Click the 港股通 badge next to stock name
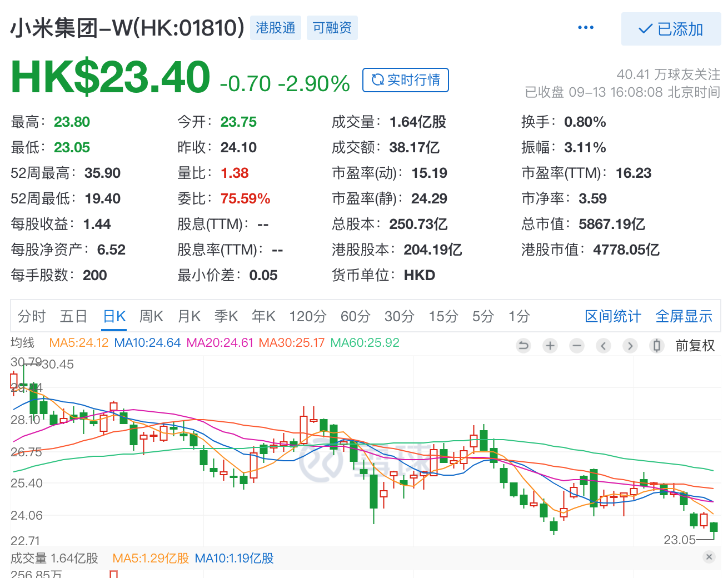The height and width of the screenshot is (578, 728). 275,28
